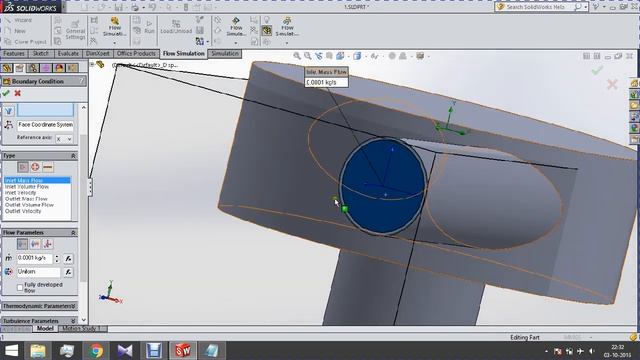Select Wall type icon
This screenshot has width=640, height=360.
point(48,167)
